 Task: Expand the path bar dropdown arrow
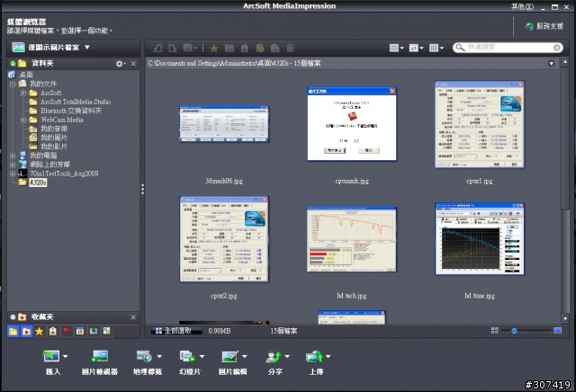[x=552, y=64]
